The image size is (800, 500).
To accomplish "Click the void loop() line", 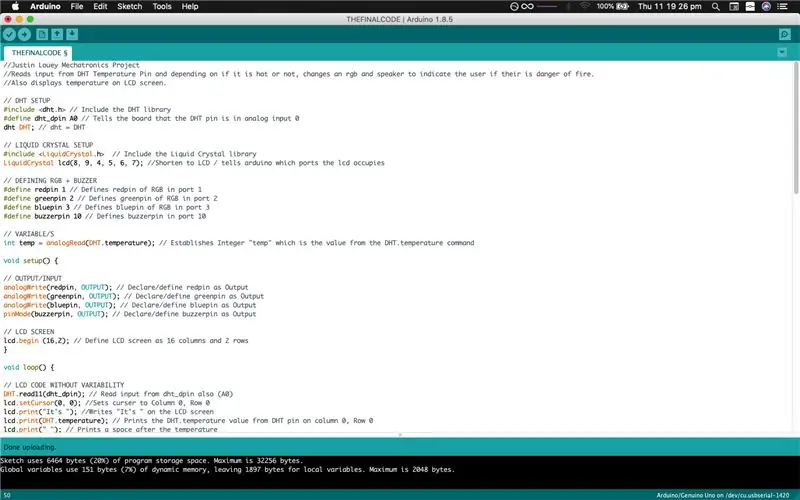I will point(29,367).
